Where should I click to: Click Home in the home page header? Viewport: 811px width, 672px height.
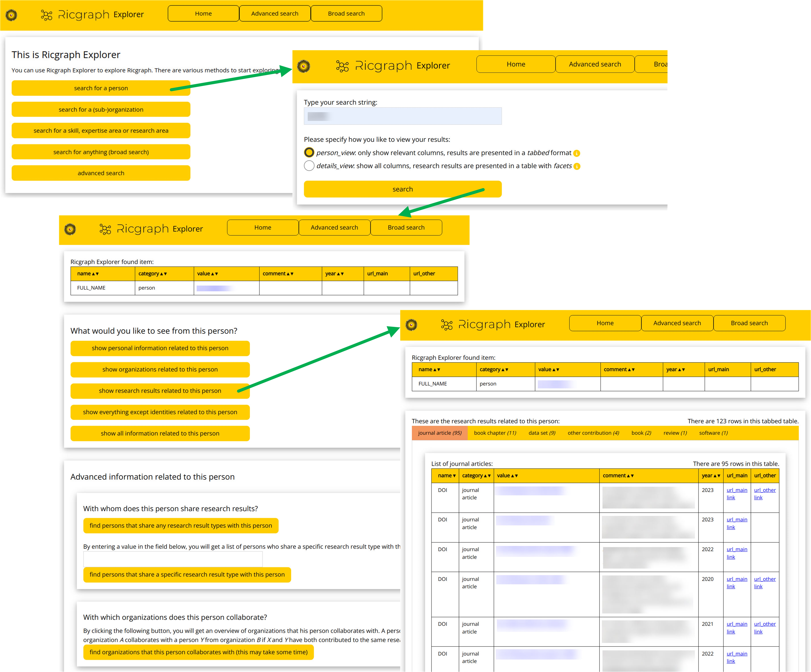[x=204, y=14]
